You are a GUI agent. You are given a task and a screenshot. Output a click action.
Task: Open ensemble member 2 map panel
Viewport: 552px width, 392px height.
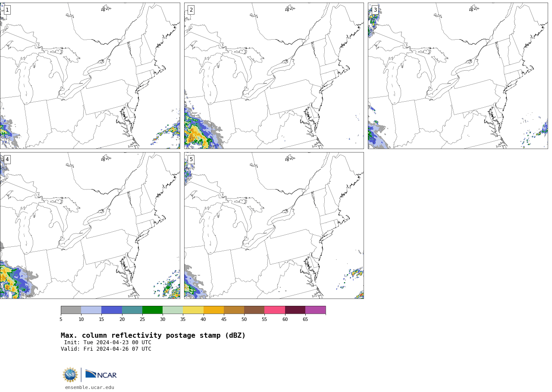[x=274, y=76]
